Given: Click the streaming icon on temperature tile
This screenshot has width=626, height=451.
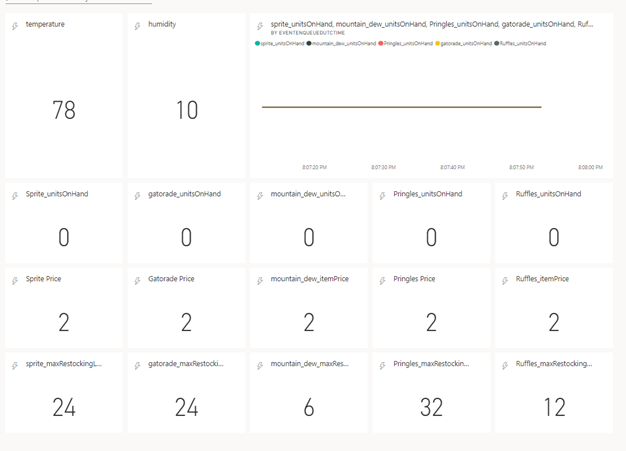Looking at the screenshot, I should point(15,26).
